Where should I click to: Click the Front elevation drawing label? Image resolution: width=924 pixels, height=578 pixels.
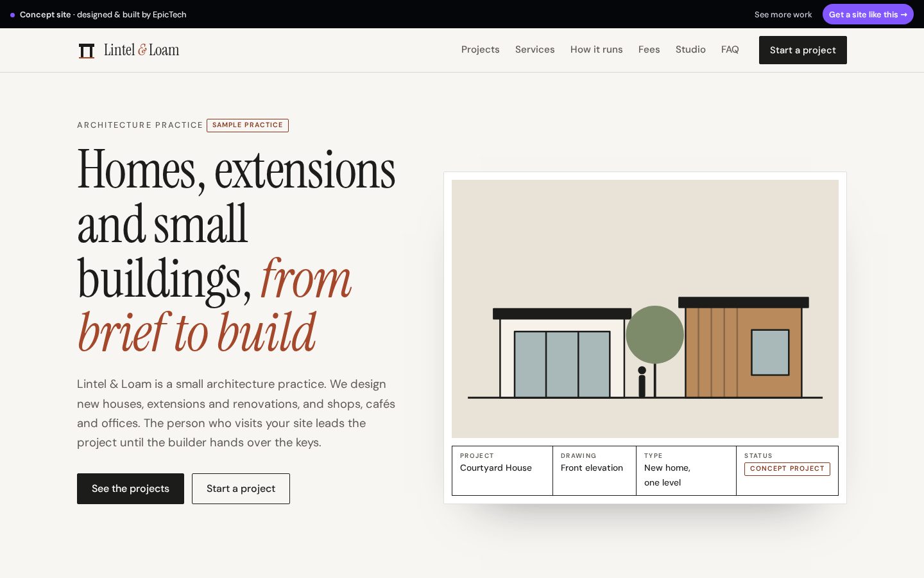[x=592, y=468]
